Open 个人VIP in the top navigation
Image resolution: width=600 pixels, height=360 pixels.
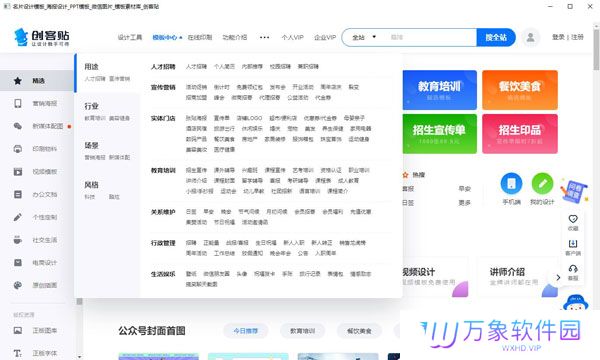(292, 37)
